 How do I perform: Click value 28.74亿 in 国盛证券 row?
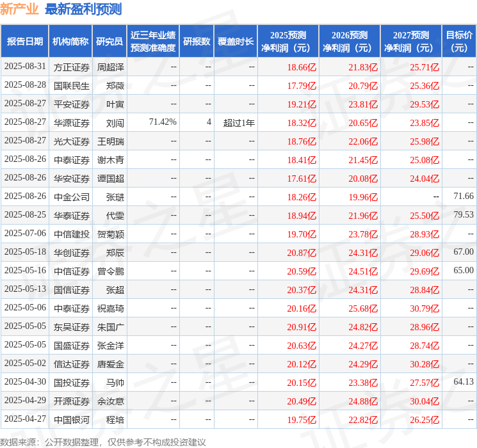coord(424,346)
